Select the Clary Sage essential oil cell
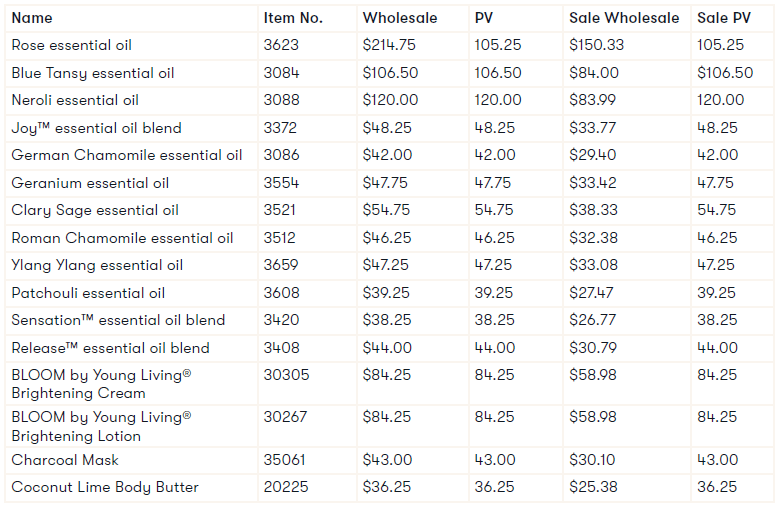This screenshot has height=510, width=781. [95, 210]
